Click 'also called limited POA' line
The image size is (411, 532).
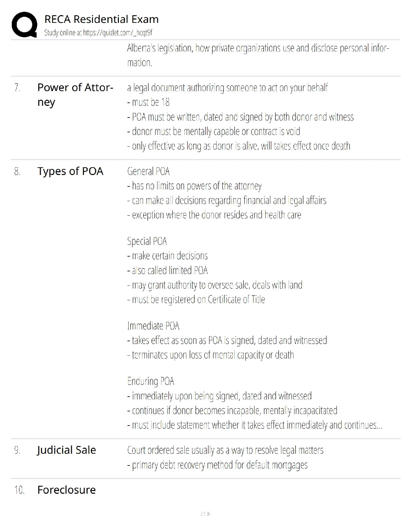(168, 270)
